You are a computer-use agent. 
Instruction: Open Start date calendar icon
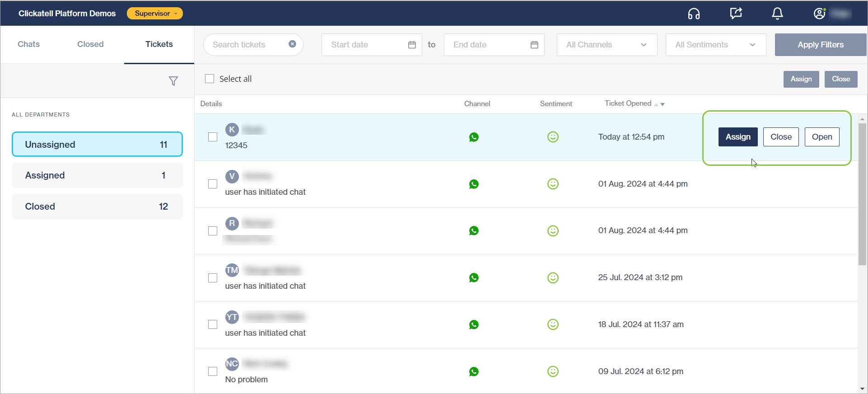point(412,45)
